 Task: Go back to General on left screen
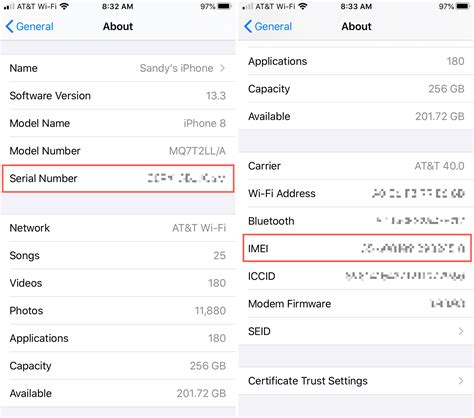[29, 26]
